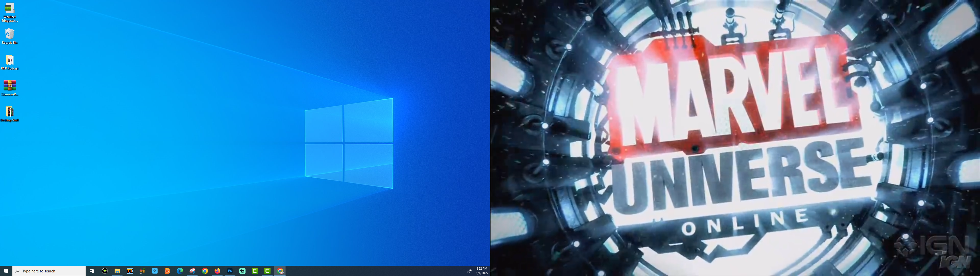This screenshot has width=980, height=276.
Task: Open the orange PI taskbar app
Action: (x=130, y=271)
